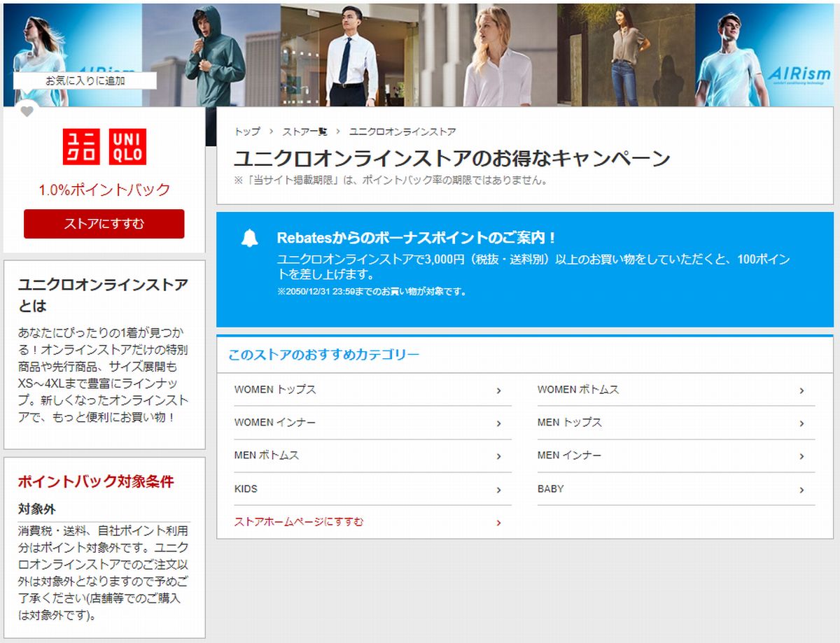Click chevron on MEN トップス row
This screenshot has width=840, height=643.
802,424
